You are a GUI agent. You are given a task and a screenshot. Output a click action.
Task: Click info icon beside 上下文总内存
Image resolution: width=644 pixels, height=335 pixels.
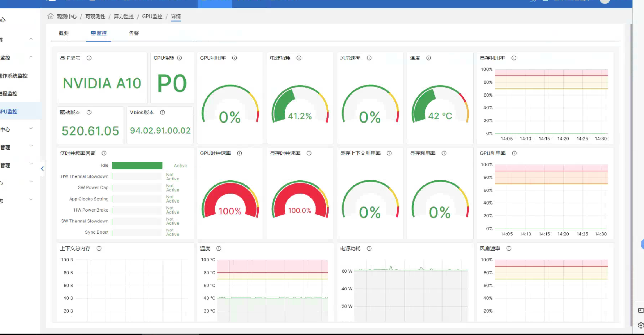99,249
